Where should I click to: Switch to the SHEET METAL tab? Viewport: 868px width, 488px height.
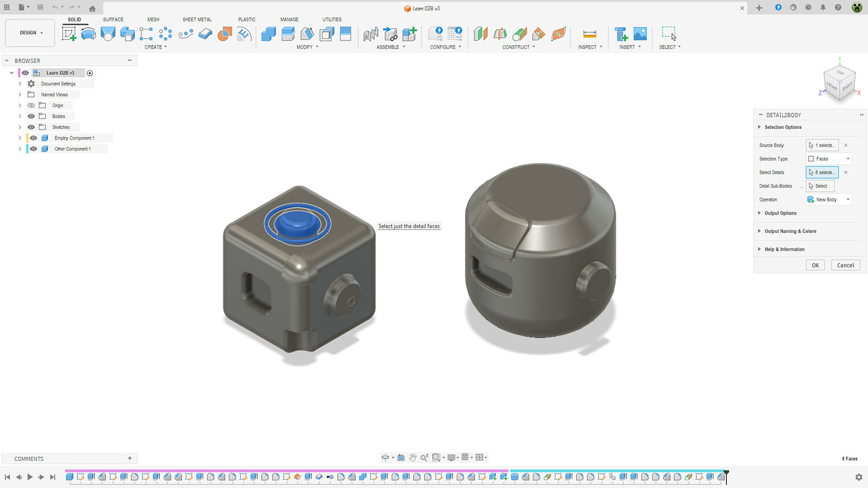197,20
